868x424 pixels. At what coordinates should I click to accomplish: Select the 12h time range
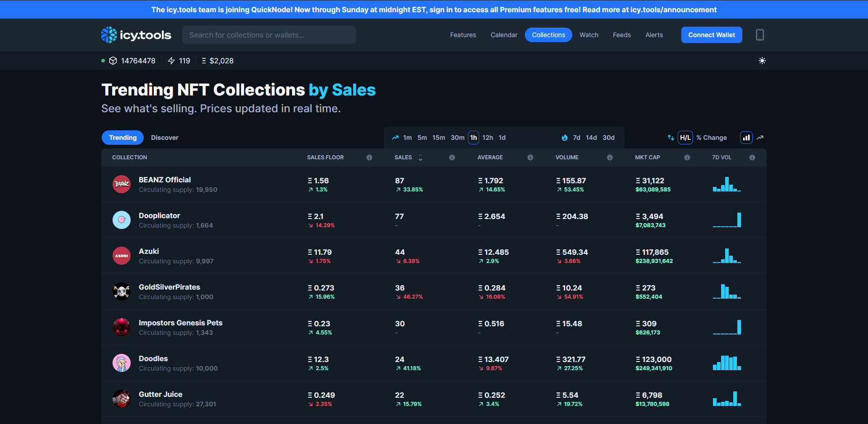pos(488,138)
